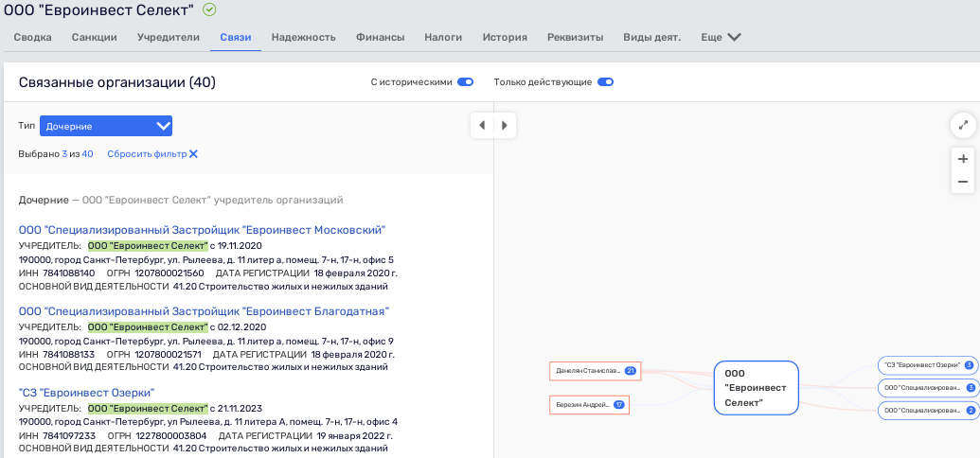Click badge 17 on Березин node
The image size is (980, 458).
pos(619,405)
